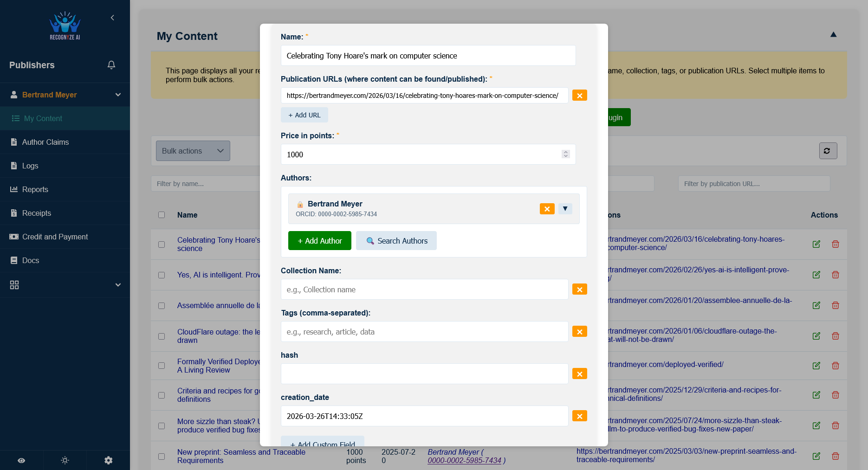This screenshot has height=470, width=868.
Task: Delete the Formally Verified Deployed row
Action: coord(836,366)
